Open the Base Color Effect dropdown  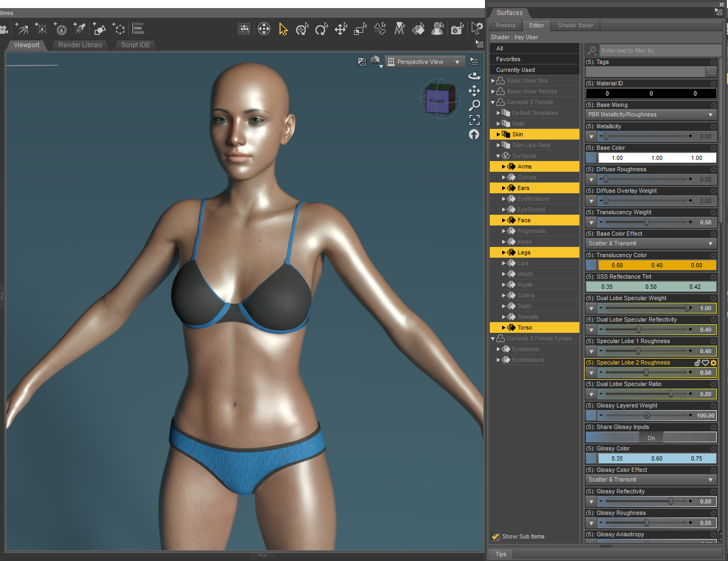[651, 244]
